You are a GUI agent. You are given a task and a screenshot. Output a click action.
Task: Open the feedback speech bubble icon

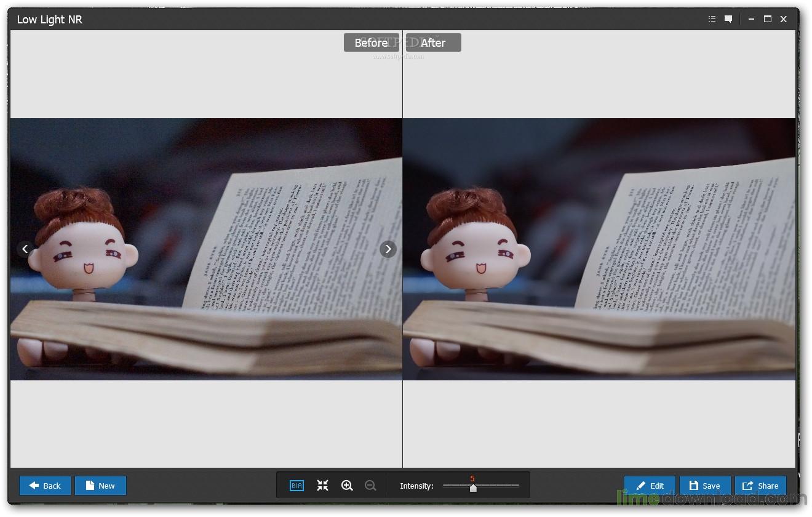pyautogui.click(x=728, y=19)
